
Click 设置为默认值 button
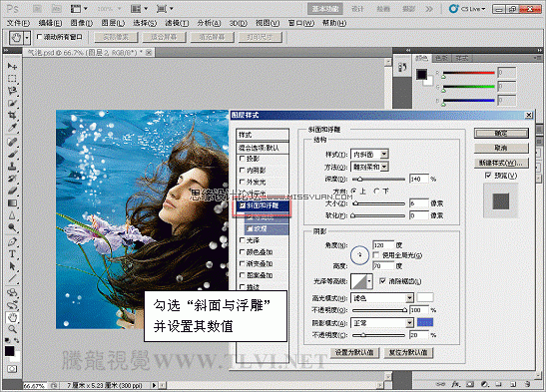(354, 353)
